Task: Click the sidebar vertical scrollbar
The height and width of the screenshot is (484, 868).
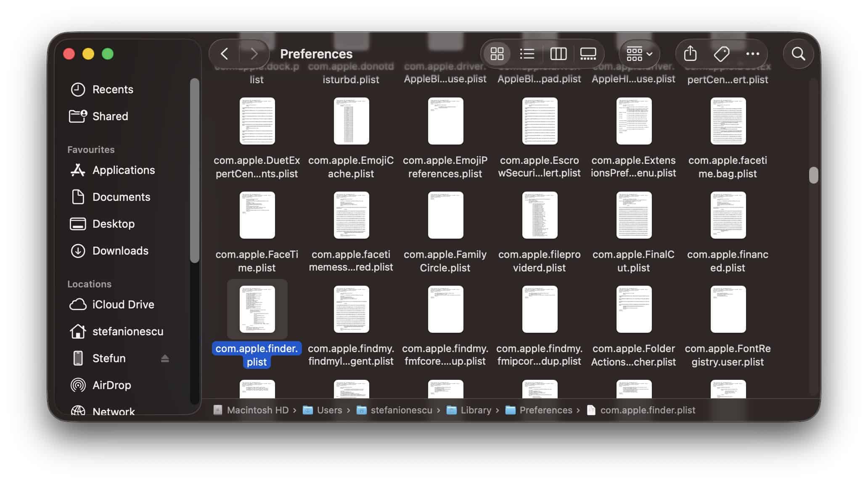Action: 194,170
